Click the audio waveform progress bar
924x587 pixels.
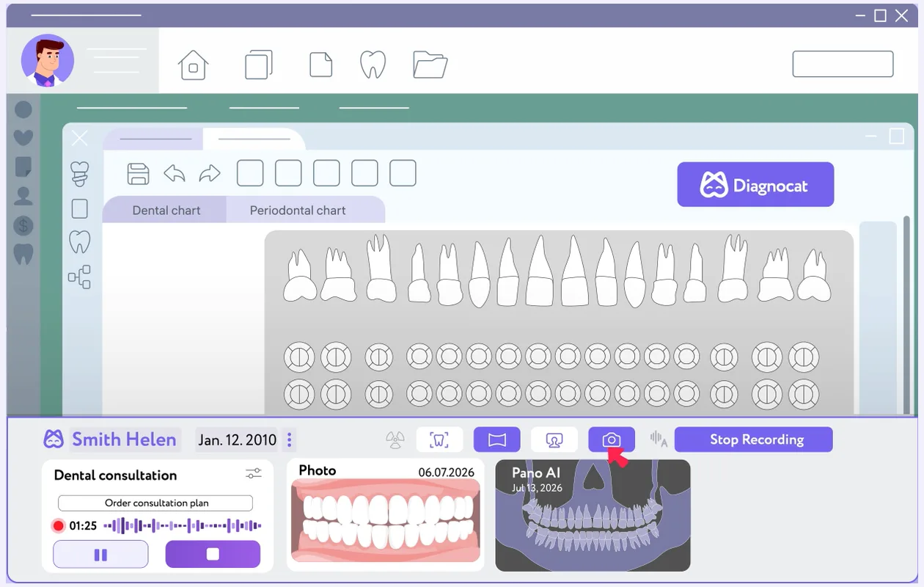183,525
